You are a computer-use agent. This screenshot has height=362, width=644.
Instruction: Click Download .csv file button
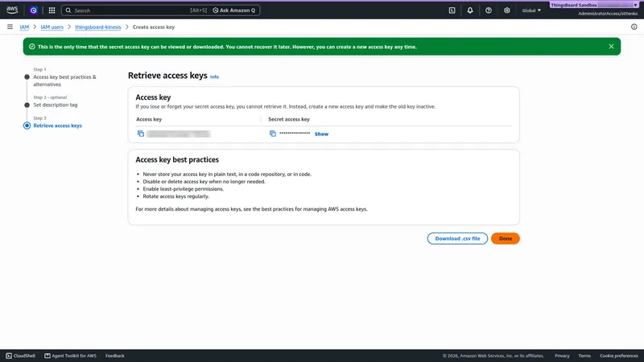(x=457, y=238)
